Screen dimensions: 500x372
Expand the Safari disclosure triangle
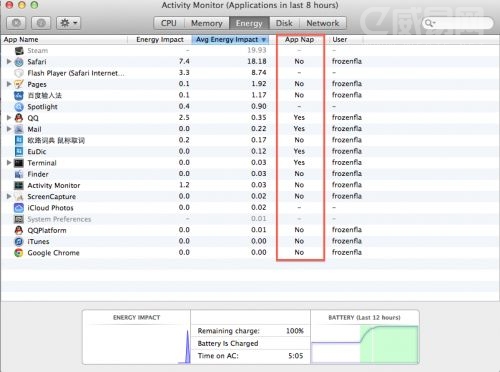(9, 61)
